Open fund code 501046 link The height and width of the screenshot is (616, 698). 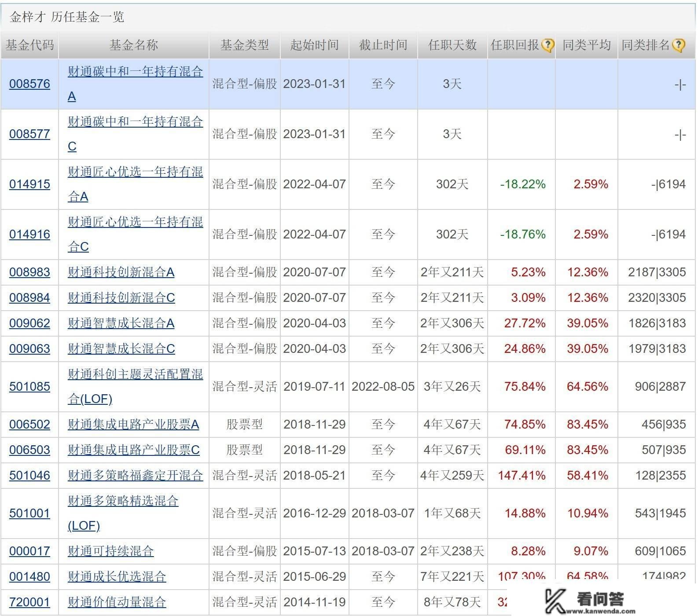pyautogui.click(x=29, y=475)
